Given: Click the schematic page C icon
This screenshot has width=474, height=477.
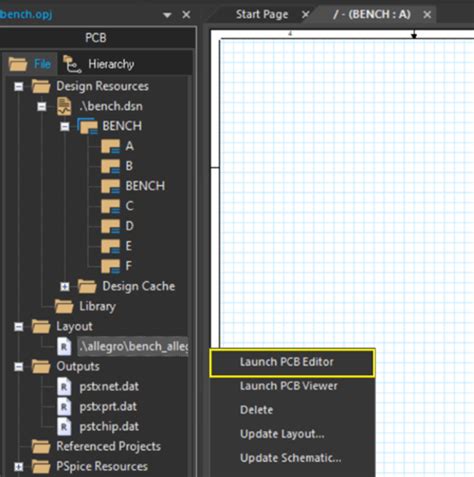Looking at the screenshot, I should [x=110, y=206].
